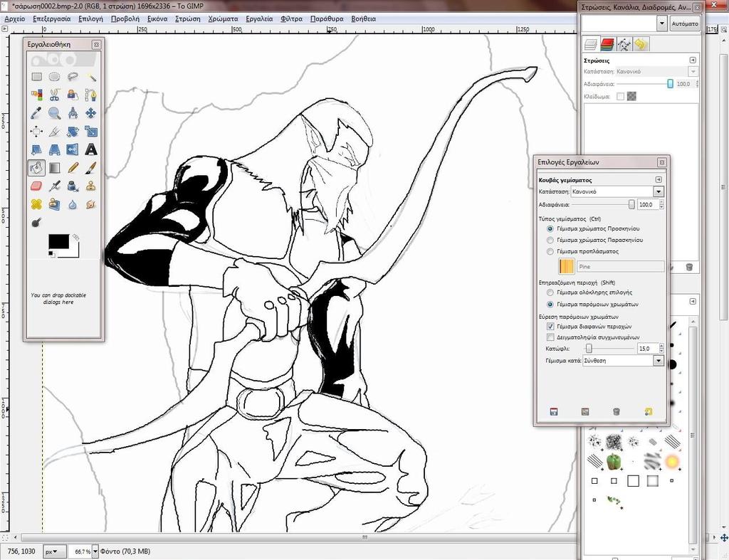Select the Scissors Select tool
The width and height of the screenshot is (729, 560).
(54, 95)
